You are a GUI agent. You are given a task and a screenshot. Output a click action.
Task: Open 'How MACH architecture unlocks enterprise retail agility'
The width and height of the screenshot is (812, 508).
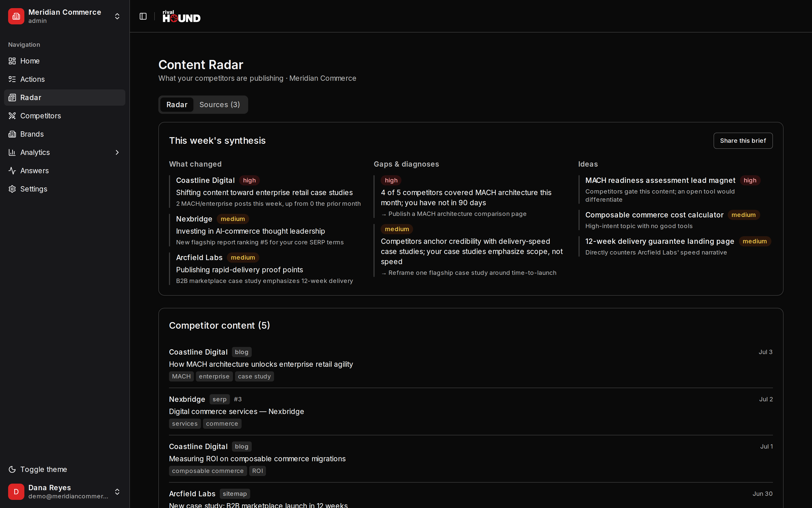point(261,364)
